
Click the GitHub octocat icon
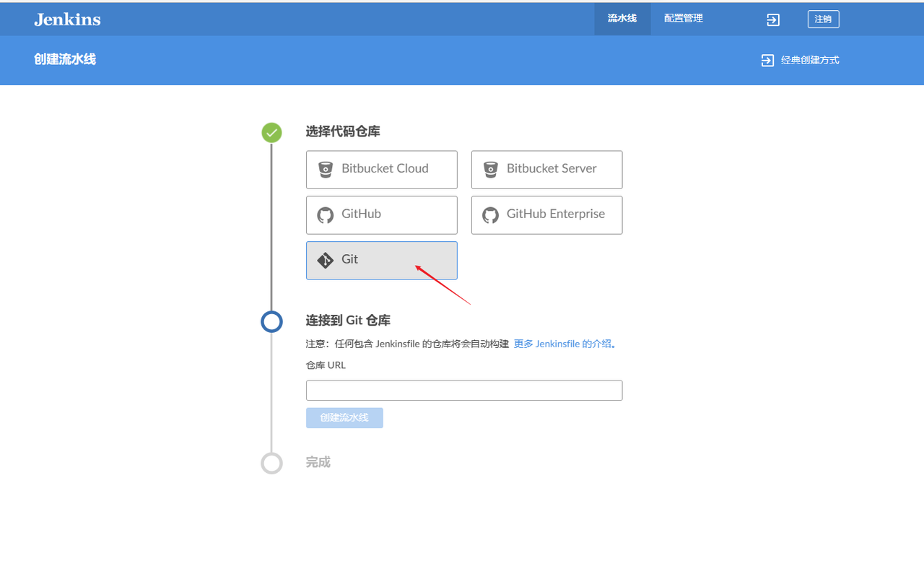tap(326, 214)
